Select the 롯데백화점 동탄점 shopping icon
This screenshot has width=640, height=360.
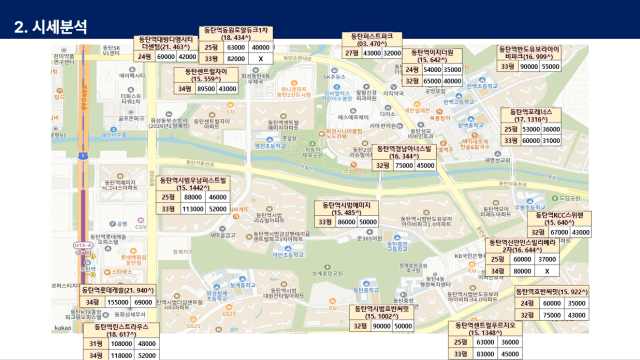click(x=133, y=251)
